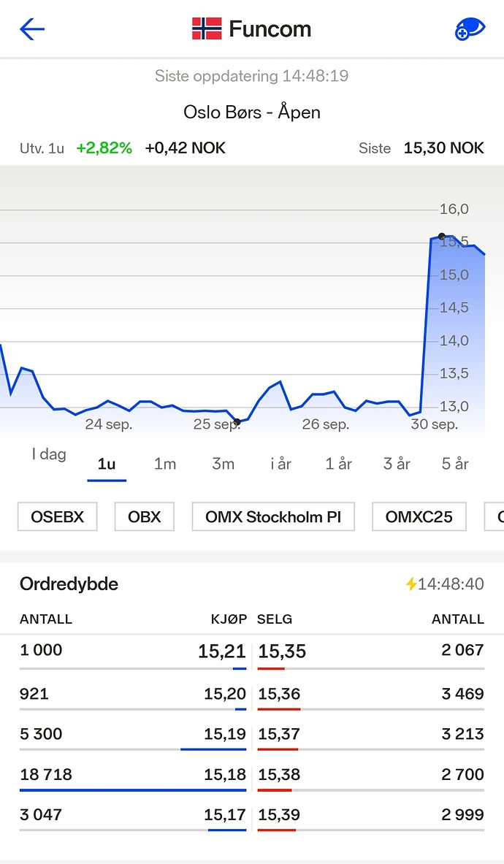This screenshot has height=864, width=504.
Task: Select sell price 15,39
Action: pos(279,814)
